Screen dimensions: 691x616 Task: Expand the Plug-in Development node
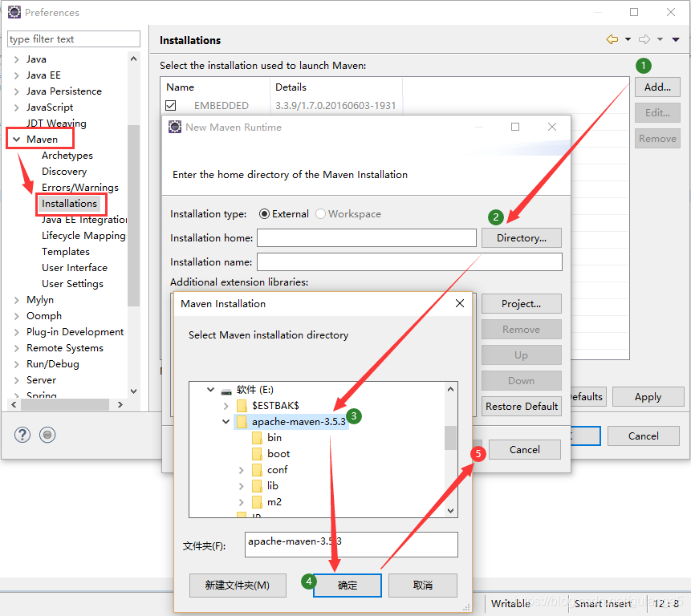coord(16,332)
